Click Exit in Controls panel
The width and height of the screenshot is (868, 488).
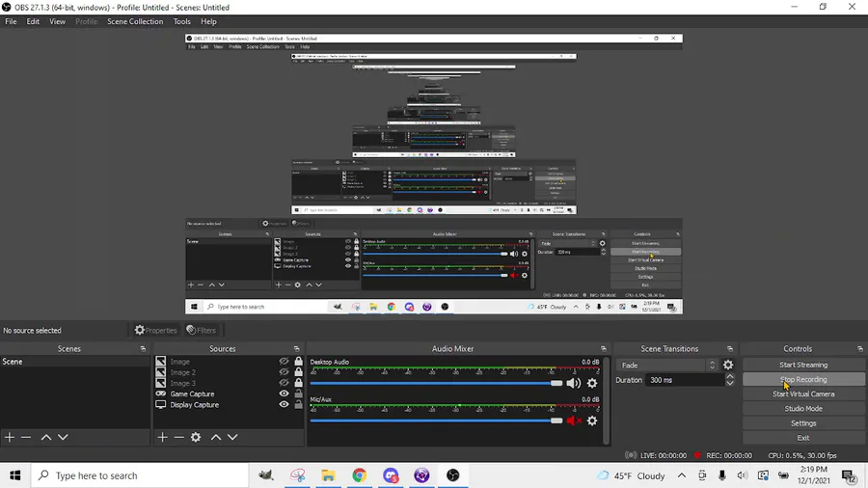tap(803, 438)
